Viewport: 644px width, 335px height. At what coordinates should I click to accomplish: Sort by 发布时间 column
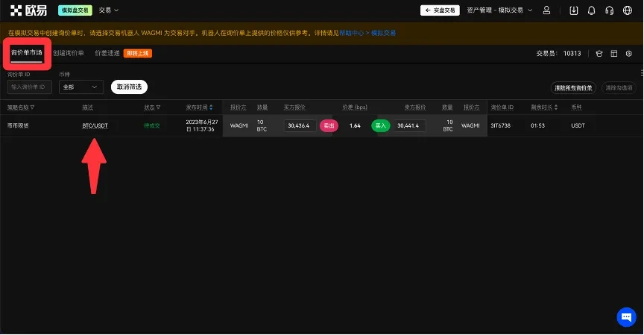(x=211, y=107)
